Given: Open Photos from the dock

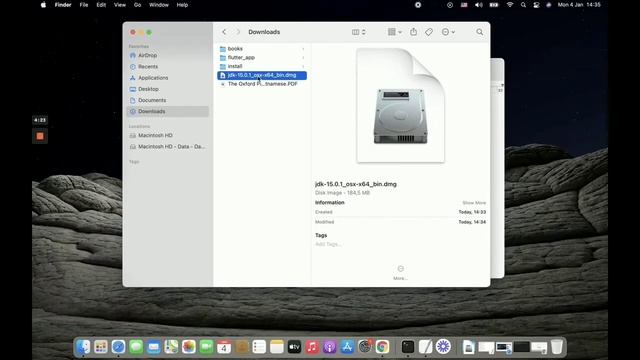Looking at the screenshot, I should click(189, 347).
